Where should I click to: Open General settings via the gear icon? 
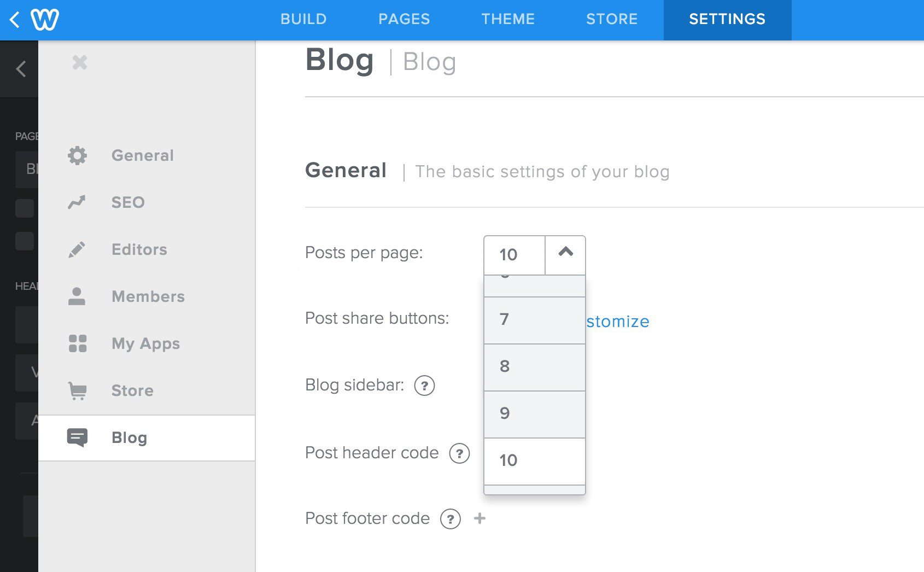coord(77,155)
